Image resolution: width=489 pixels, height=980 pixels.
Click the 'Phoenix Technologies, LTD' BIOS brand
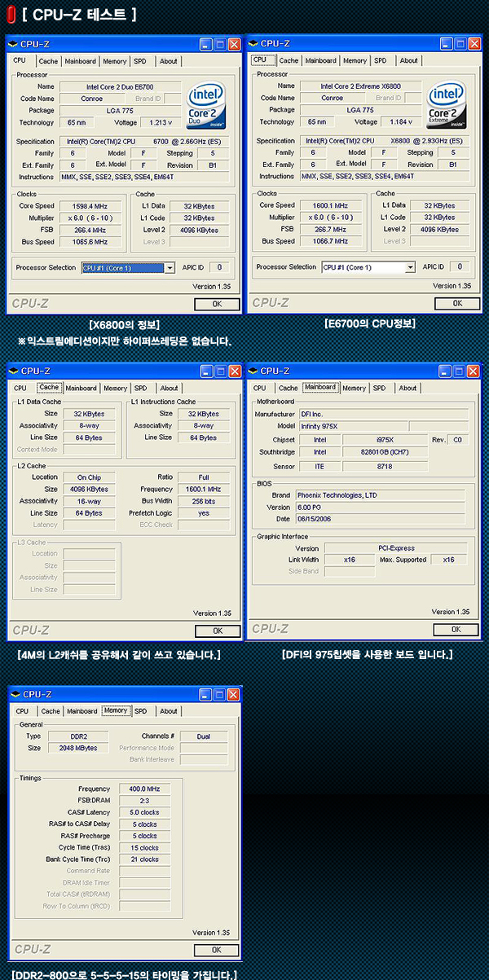381,495
